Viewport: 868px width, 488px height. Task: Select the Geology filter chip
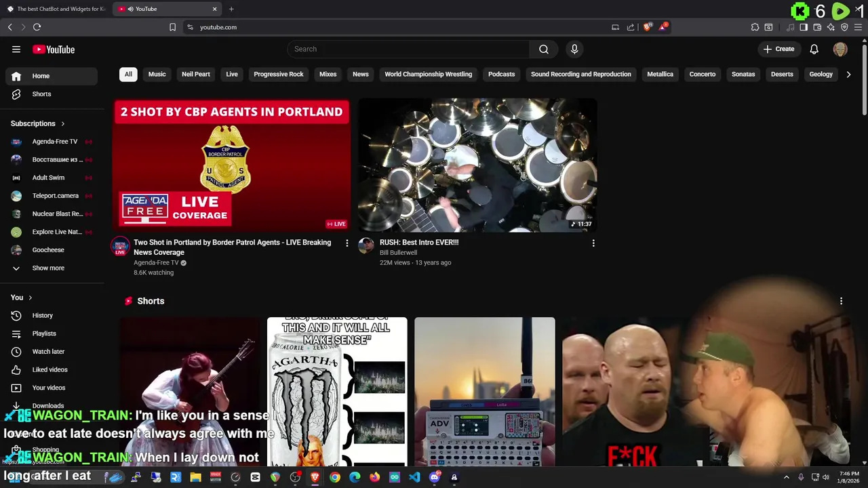click(821, 75)
